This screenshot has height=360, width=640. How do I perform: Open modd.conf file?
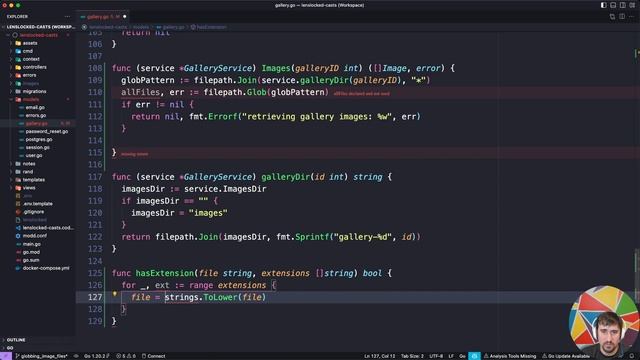point(34,236)
